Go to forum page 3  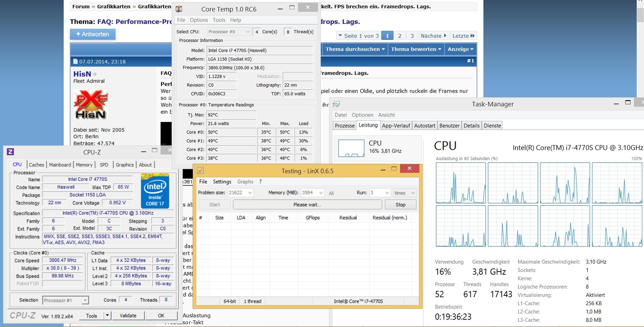pyautogui.click(x=412, y=36)
